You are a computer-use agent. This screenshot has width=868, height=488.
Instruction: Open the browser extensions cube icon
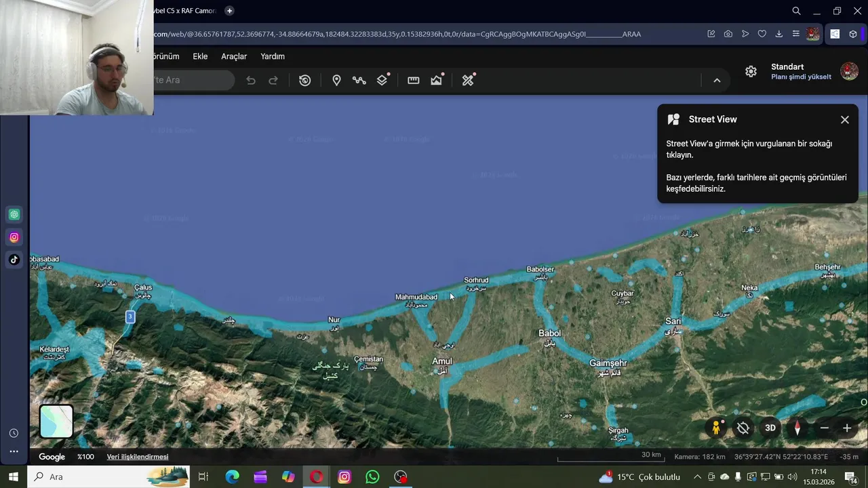click(853, 34)
